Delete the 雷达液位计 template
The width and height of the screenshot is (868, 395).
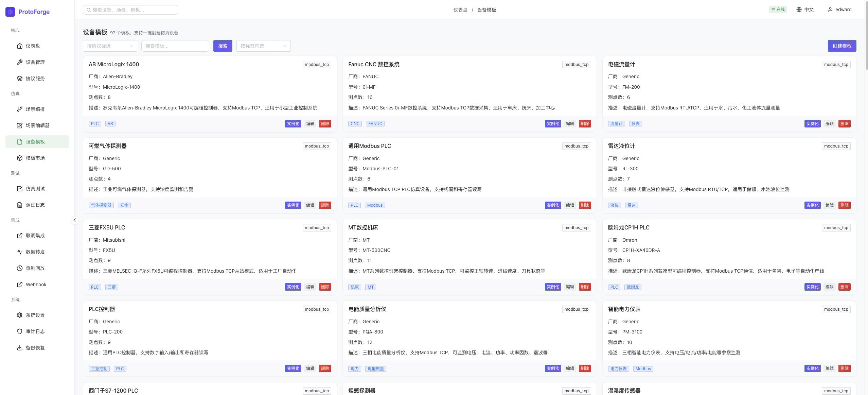coord(845,205)
